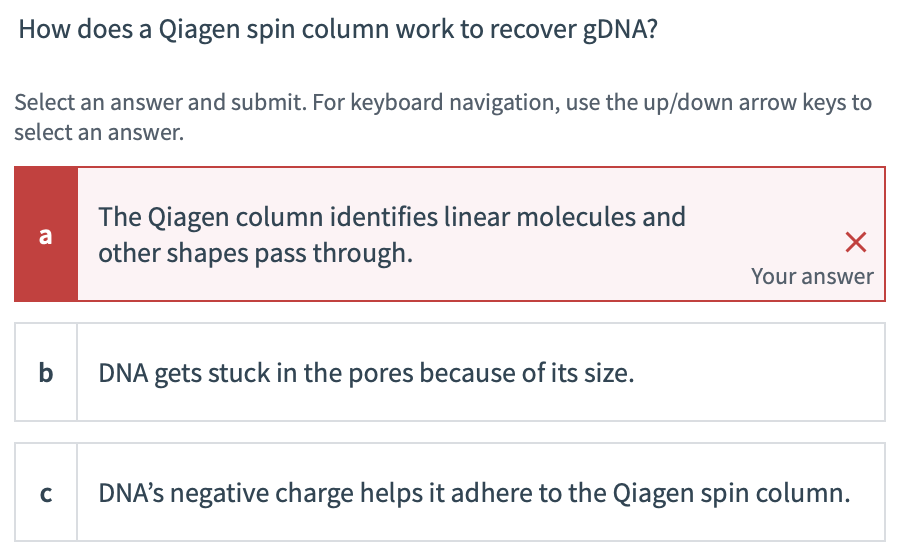Select answer option a letter box
The width and height of the screenshot is (904, 556).
click(x=46, y=234)
